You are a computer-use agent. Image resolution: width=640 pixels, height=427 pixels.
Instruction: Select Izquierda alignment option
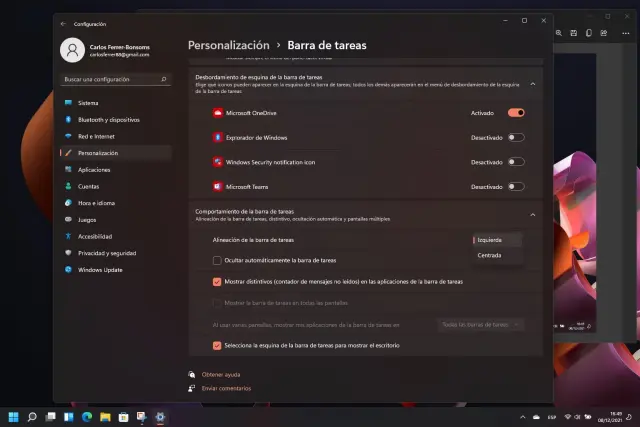pyautogui.click(x=490, y=239)
